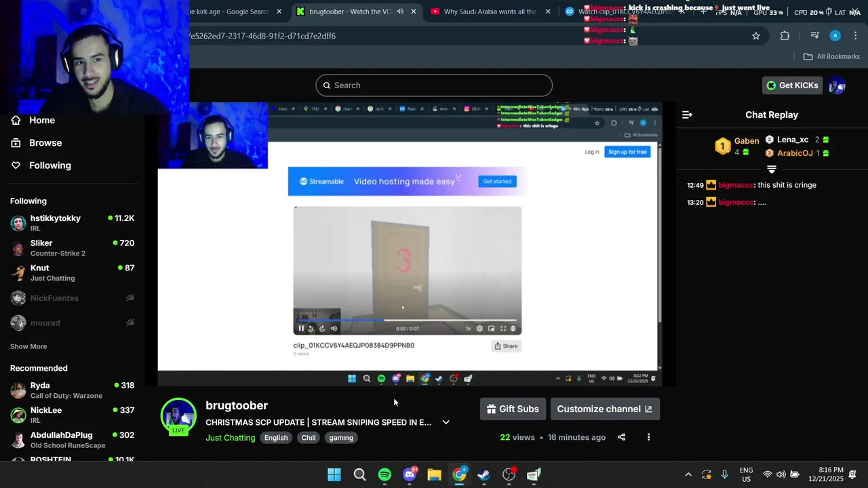The height and width of the screenshot is (488, 868).
Task: Close the brugtoober Kick tab
Action: click(414, 12)
